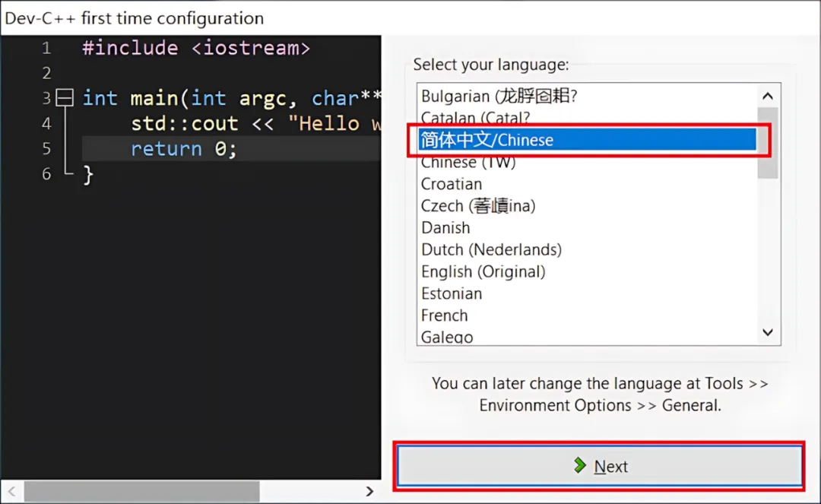Image resolution: width=821 pixels, height=504 pixels.
Task: Click the language list scroll down arrow
Action: [x=768, y=332]
